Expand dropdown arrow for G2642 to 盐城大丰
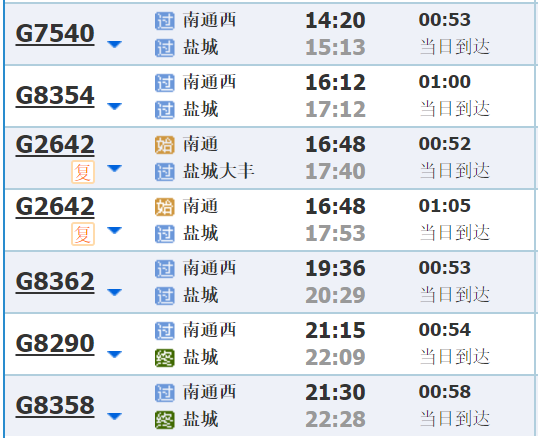This screenshot has height=438, width=538. point(114,168)
